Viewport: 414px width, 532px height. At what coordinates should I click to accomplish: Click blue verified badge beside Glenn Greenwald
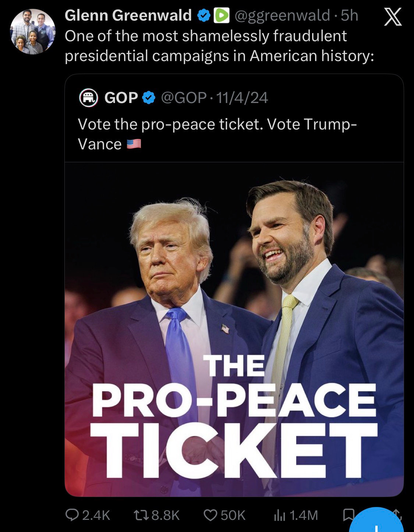[x=204, y=16]
